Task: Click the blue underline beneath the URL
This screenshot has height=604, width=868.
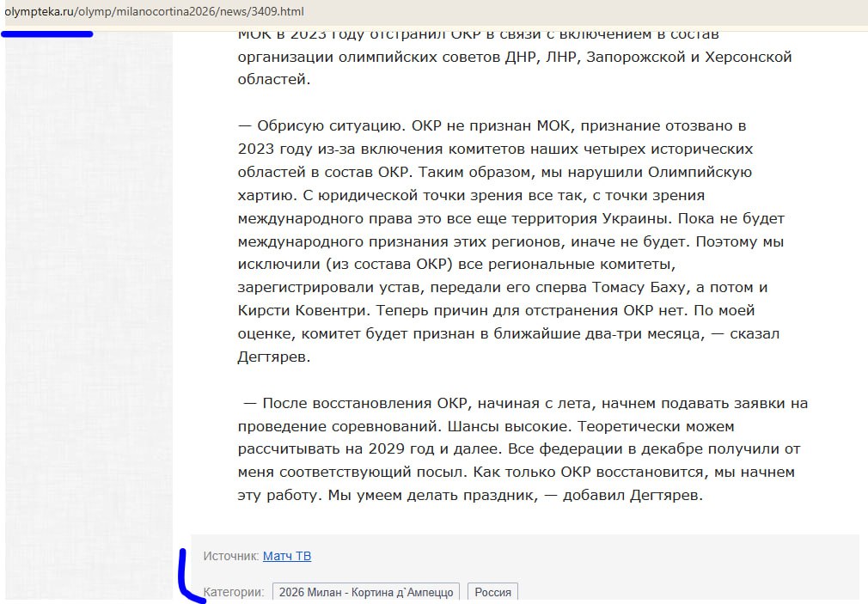Action: point(47,34)
